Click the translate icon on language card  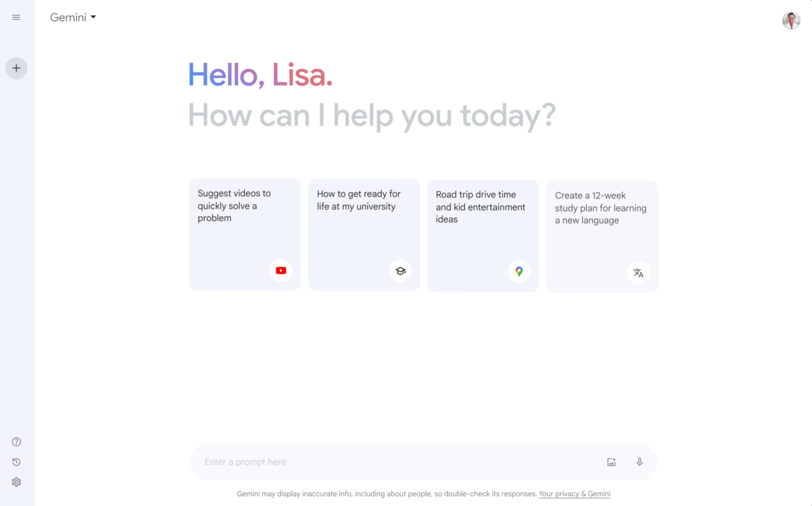(x=638, y=273)
